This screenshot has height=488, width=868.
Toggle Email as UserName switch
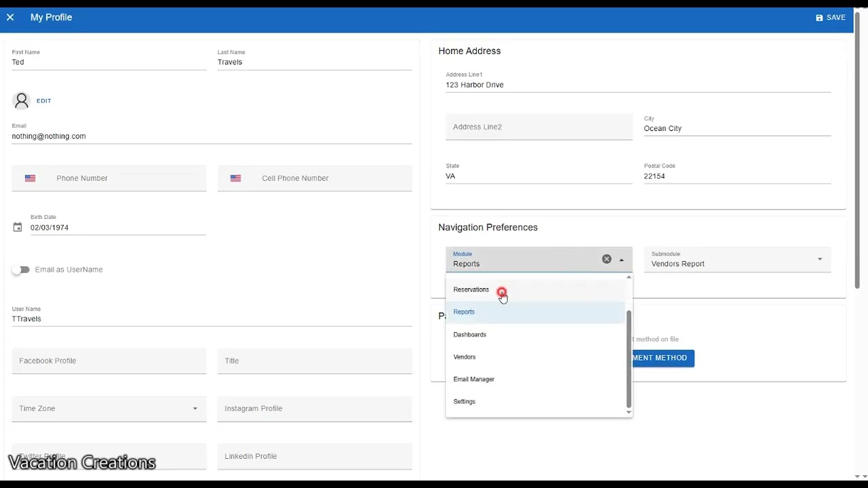click(x=21, y=270)
